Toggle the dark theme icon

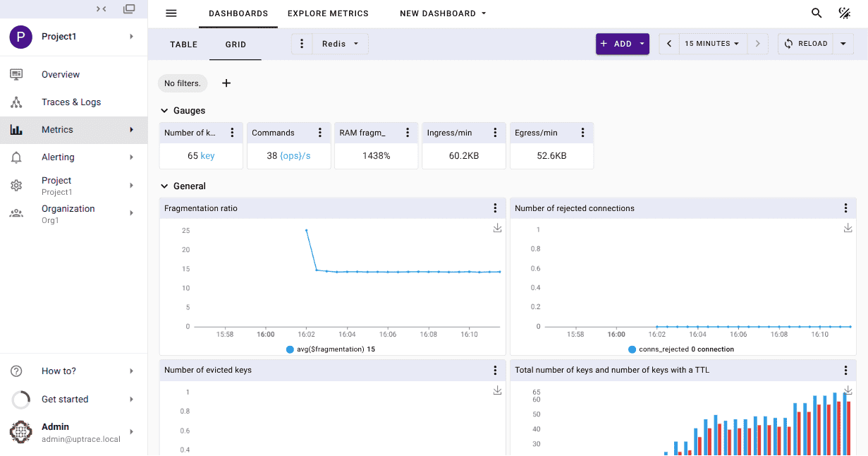844,13
